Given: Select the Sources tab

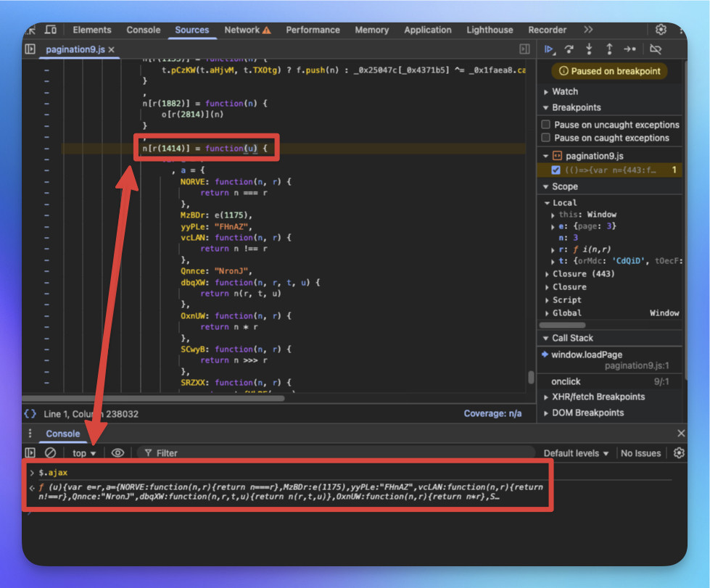Looking at the screenshot, I should pyautogui.click(x=192, y=30).
